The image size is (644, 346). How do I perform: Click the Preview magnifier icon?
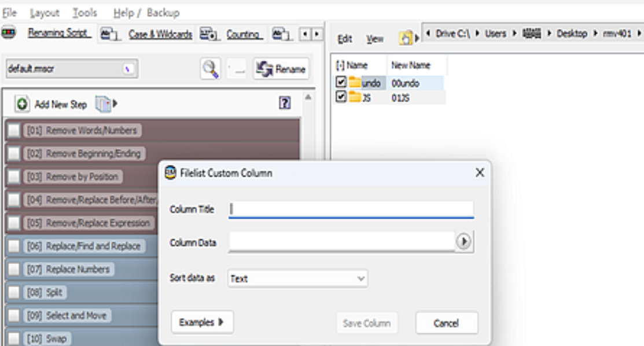point(209,69)
